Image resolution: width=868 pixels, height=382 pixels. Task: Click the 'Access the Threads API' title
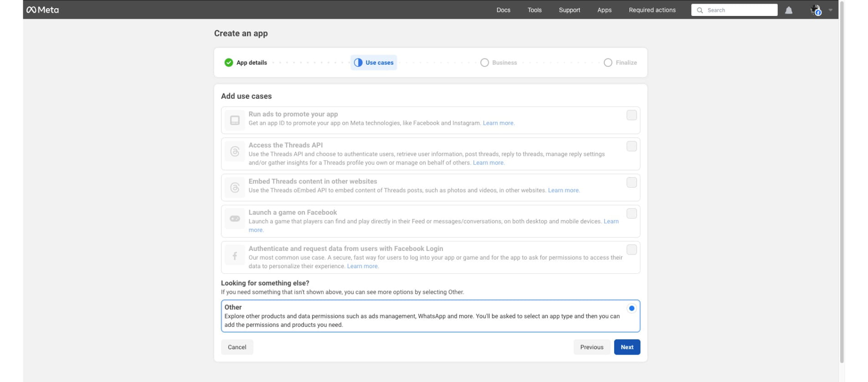(286, 145)
